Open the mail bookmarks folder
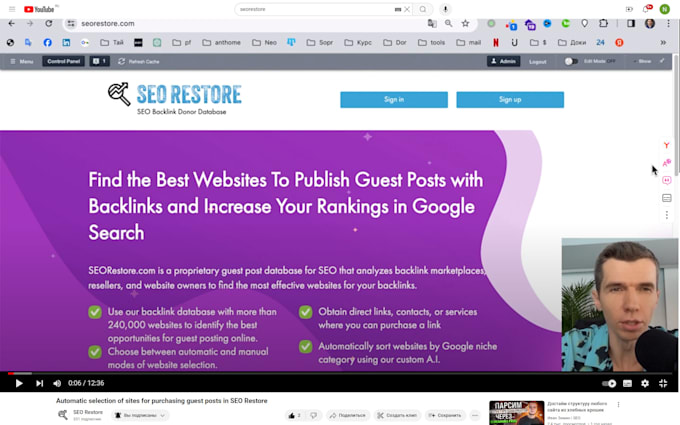 468,42
